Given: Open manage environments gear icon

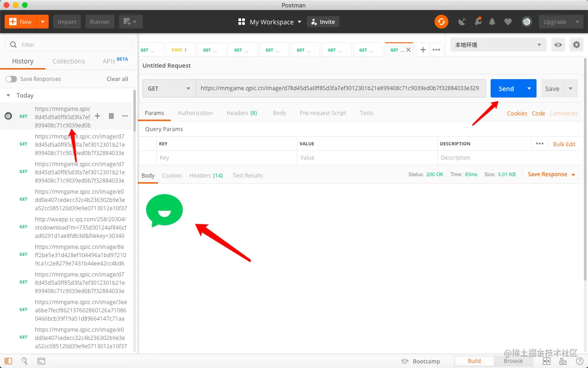Looking at the screenshot, I should pyautogui.click(x=576, y=45).
